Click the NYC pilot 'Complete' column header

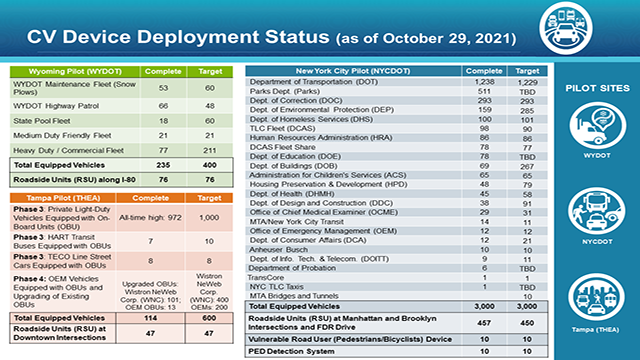(484, 71)
